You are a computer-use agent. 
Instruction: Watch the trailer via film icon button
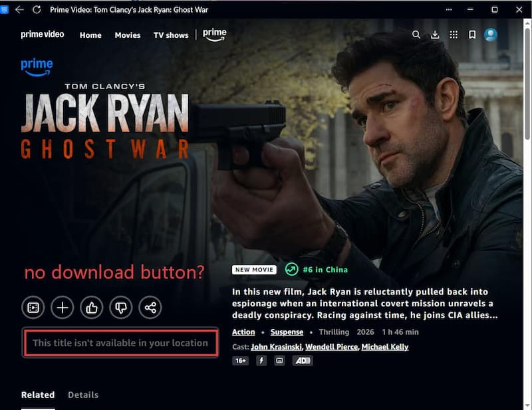(33, 308)
